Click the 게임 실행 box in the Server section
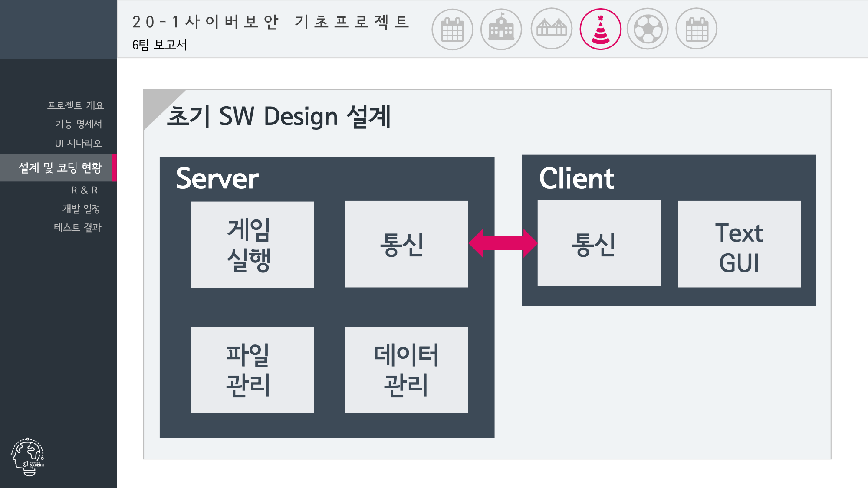Image resolution: width=868 pixels, height=488 pixels. (x=252, y=244)
